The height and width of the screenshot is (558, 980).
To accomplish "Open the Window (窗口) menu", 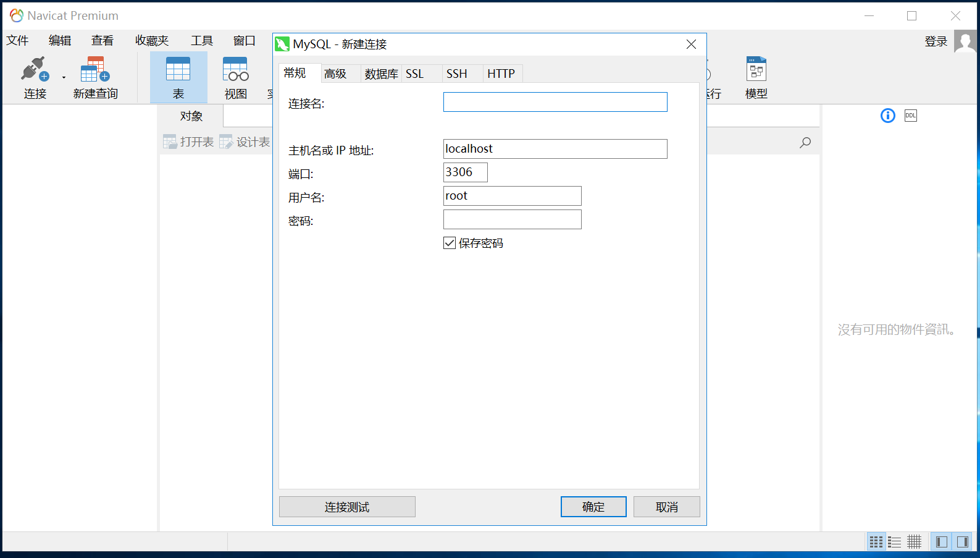I will point(245,41).
